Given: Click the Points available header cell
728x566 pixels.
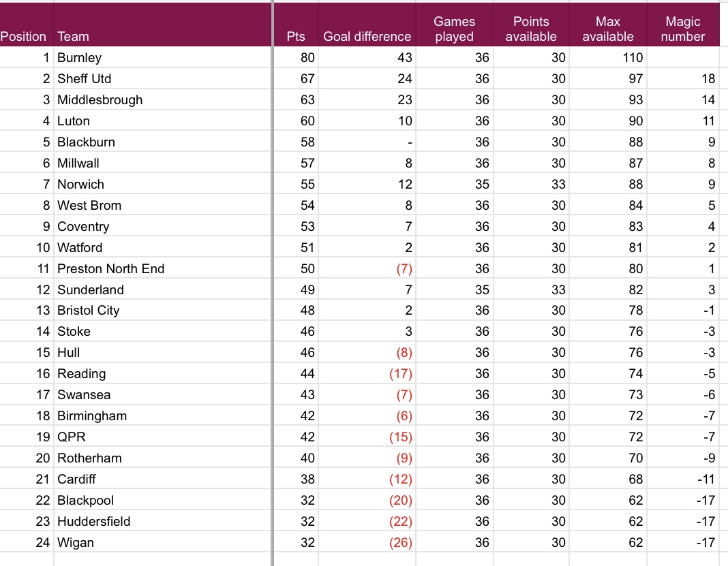Looking at the screenshot, I should tap(531, 29).
